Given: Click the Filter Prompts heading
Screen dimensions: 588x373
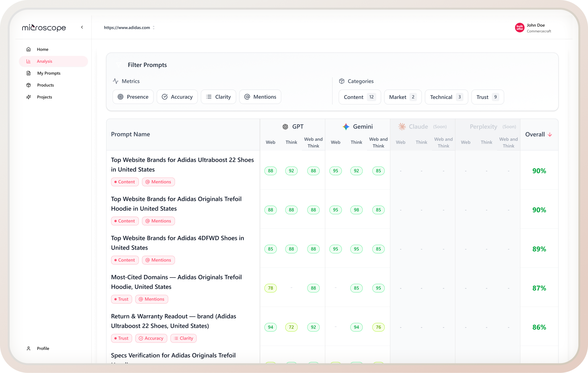Looking at the screenshot, I should [x=147, y=65].
